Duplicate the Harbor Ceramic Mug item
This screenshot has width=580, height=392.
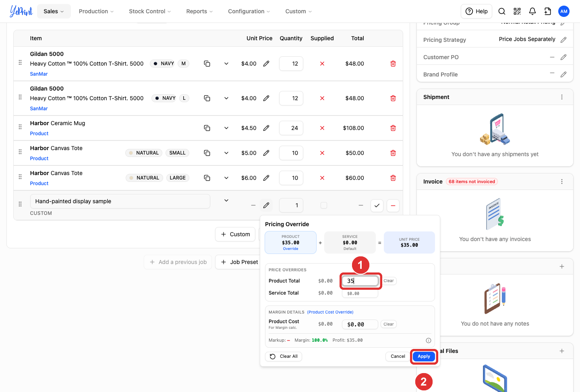(x=207, y=128)
